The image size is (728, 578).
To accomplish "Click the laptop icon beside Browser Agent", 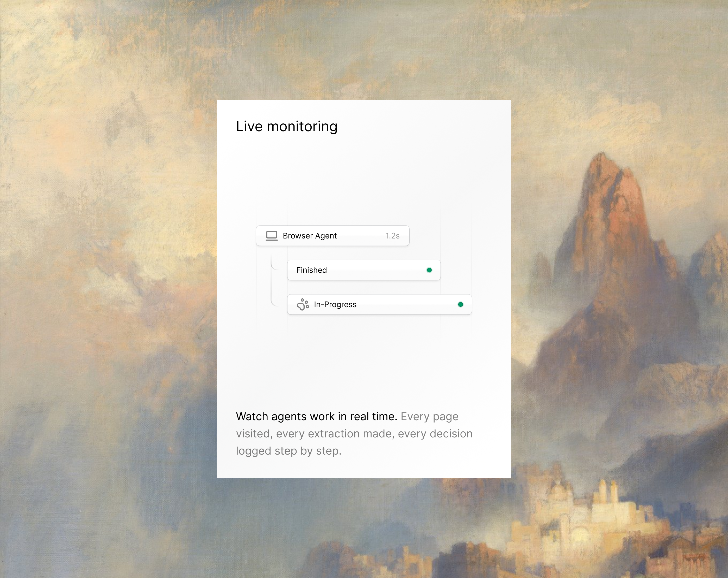I will tap(272, 236).
